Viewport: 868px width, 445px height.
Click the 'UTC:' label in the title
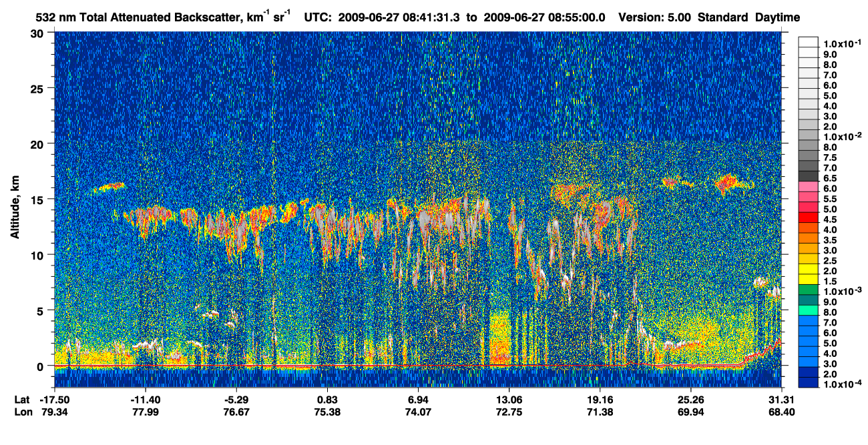pos(316,17)
